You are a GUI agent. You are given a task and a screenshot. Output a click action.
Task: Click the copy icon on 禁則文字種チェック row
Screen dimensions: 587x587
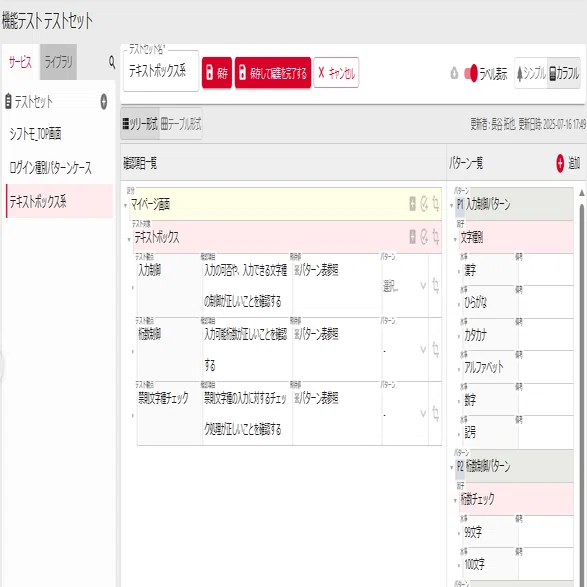tap(436, 414)
